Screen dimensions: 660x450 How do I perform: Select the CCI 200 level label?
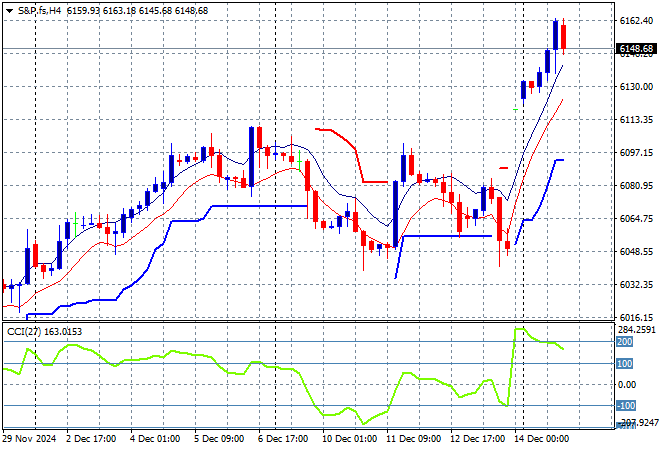click(625, 342)
